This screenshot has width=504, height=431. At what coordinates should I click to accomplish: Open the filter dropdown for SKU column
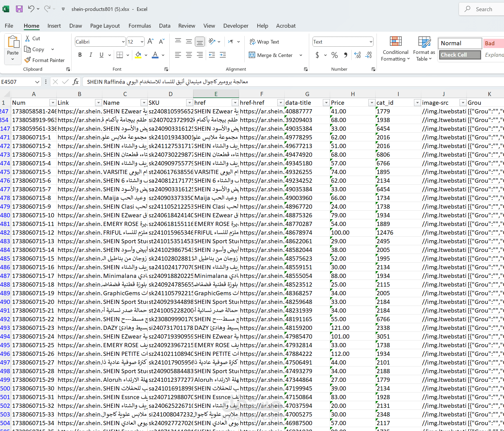click(190, 103)
